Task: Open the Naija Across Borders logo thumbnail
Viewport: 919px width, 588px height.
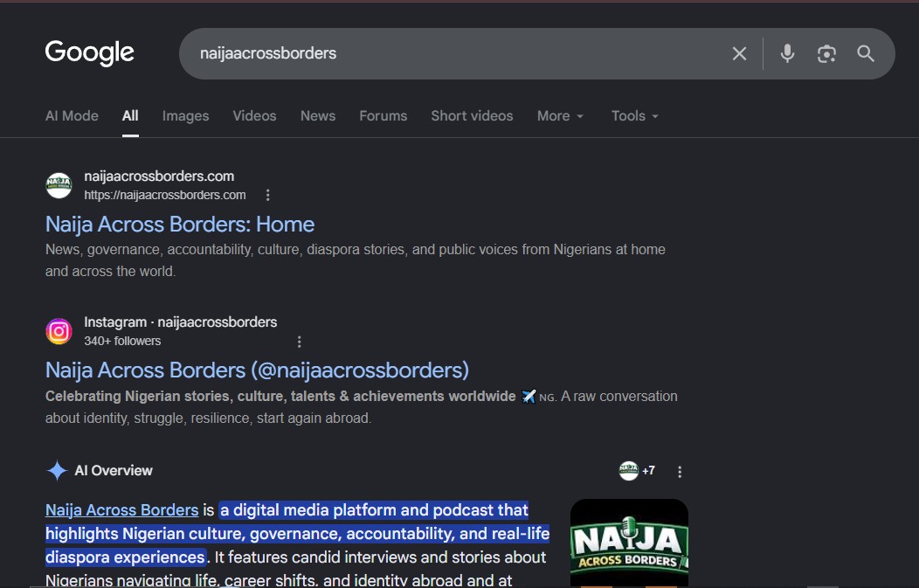Action: click(629, 543)
